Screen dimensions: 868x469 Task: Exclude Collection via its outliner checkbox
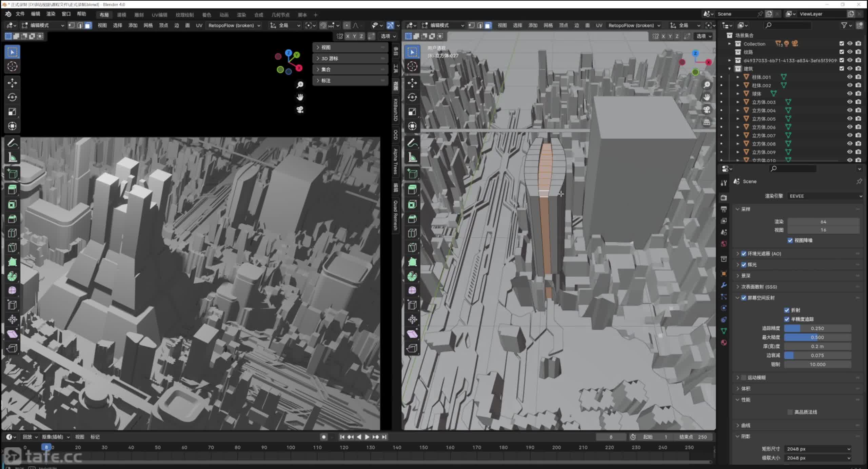842,43
